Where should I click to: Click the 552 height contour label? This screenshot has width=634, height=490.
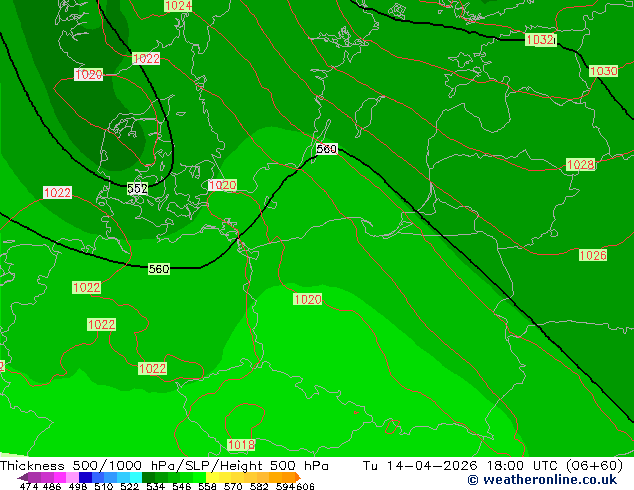137,188
